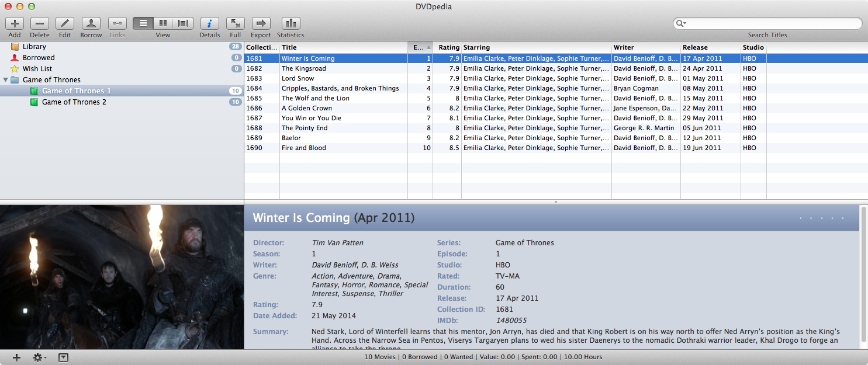The image size is (868, 365).
Task: Toggle the bottom pane display icon
Action: (63, 357)
